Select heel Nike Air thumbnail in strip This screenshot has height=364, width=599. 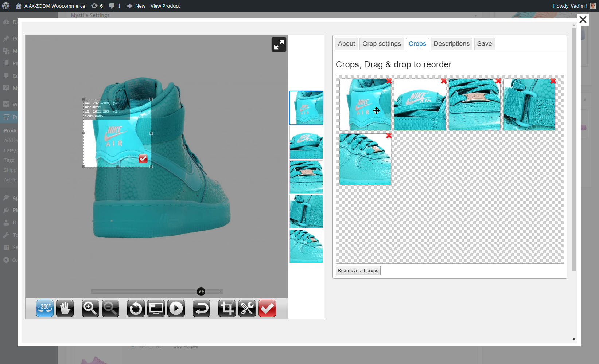(x=306, y=108)
